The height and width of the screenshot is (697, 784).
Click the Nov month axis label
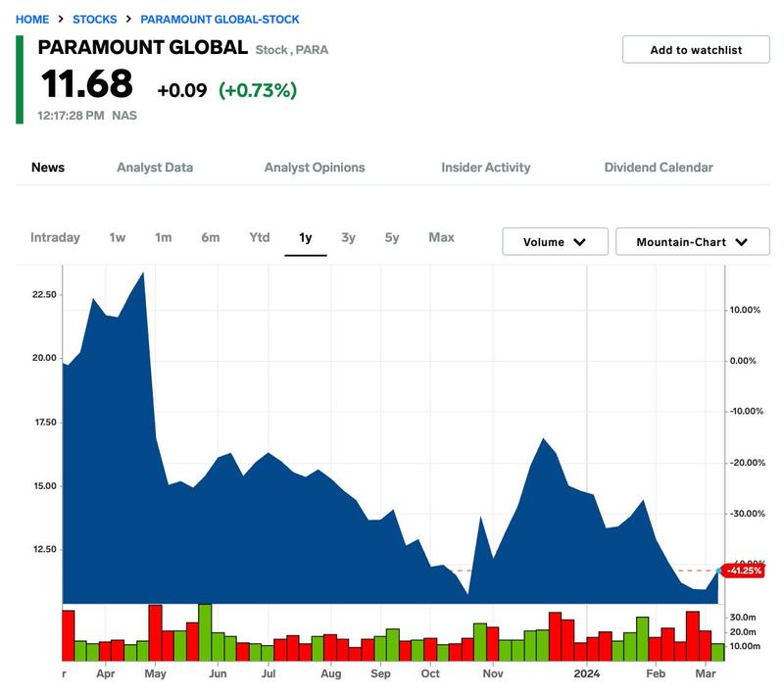[493, 674]
